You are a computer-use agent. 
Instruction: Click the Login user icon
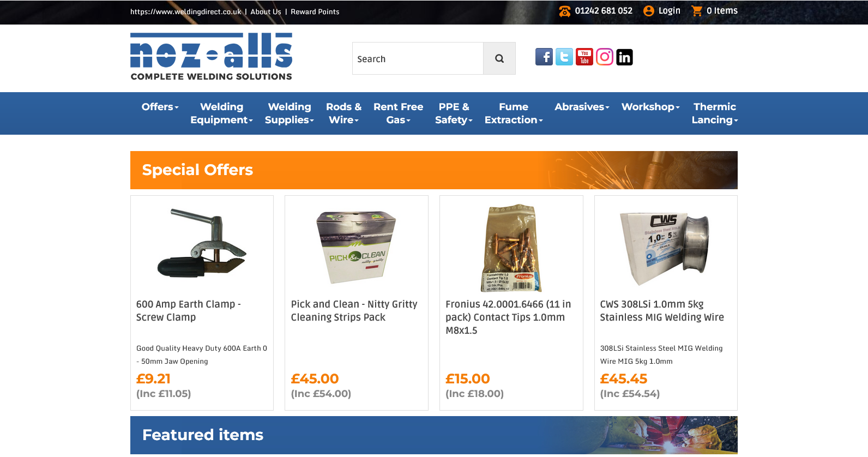(x=649, y=11)
